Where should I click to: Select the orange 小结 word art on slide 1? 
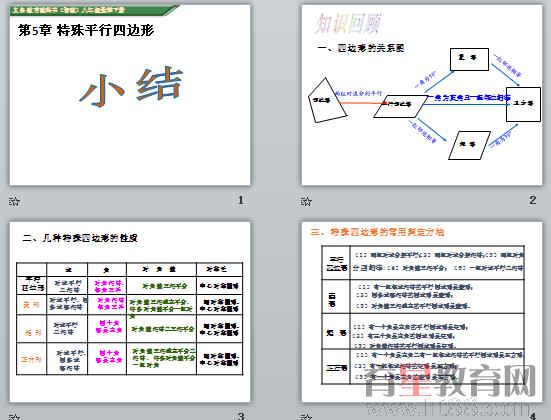coord(132,87)
